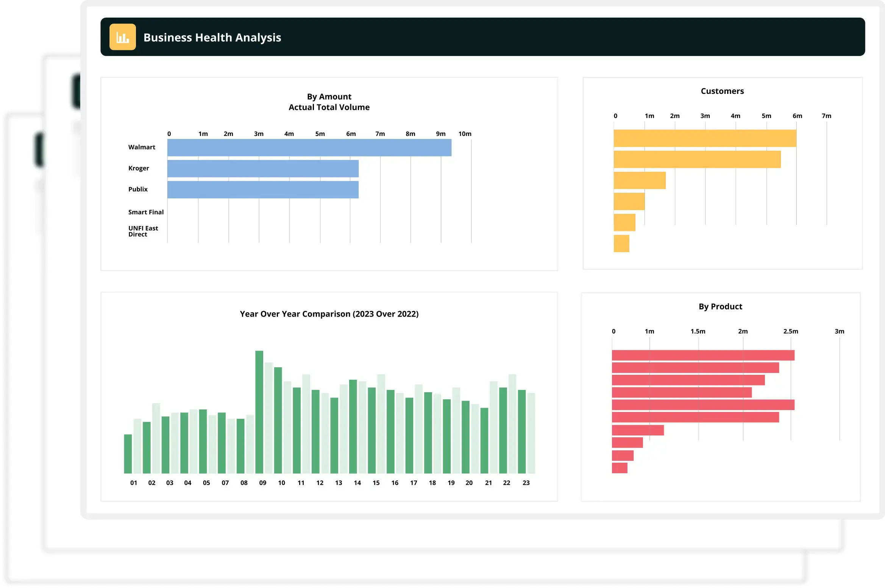Screen dimensions: 885x588
Task: Click the By Product chart title
Action: tap(720, 306)
